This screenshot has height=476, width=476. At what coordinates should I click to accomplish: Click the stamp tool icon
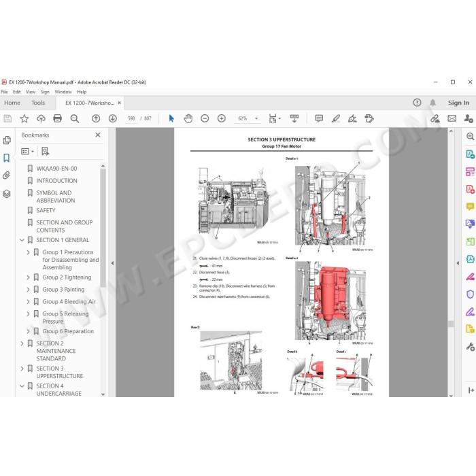(x=369, y=118)
